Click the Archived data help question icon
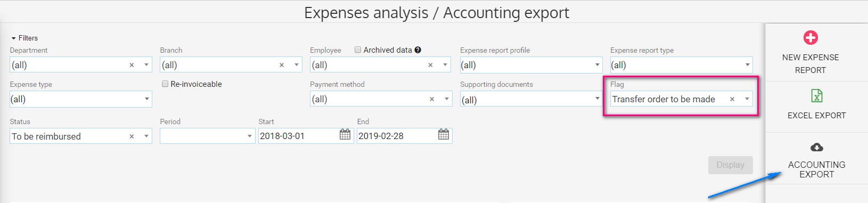 (418, 50)
